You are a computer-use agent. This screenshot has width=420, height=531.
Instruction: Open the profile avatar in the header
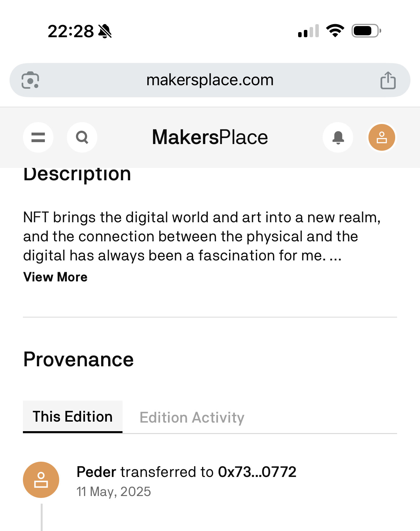point(381,137)
